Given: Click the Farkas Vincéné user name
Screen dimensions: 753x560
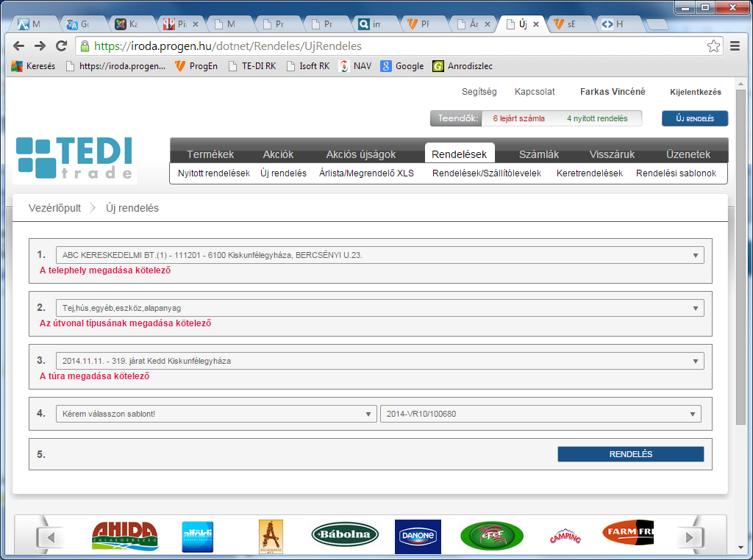Looking at the screenshot, I should tap(613, 92).
